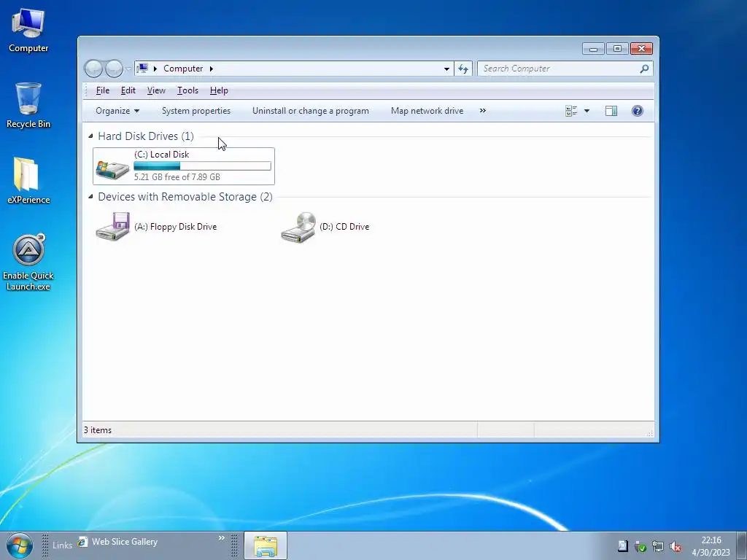
Task: Click the (A:) Floppy Disk Drive label
Action: [x=175, y=227]
